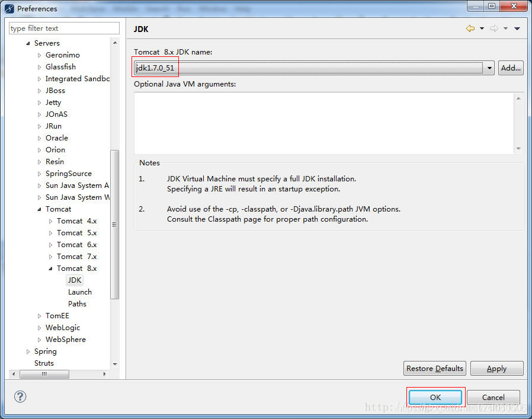Click tree vertical scrollbar down arrow
This screenshot has width=532, height=419.
point(115,364)
